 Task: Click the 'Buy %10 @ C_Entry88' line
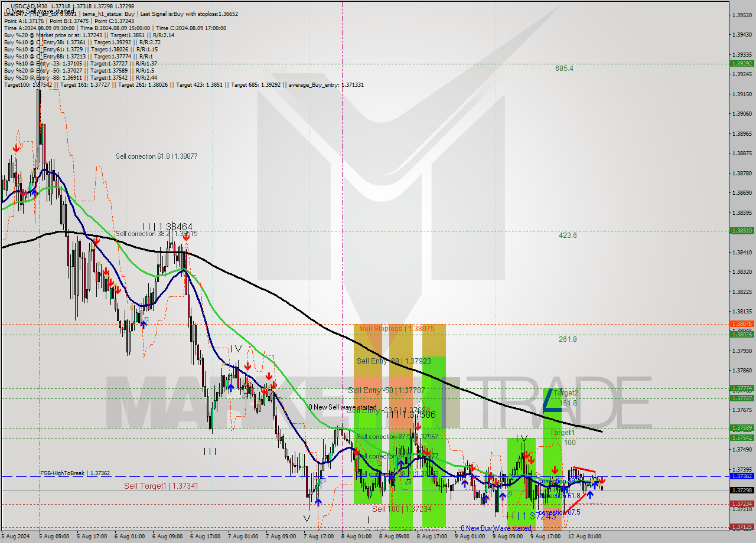(x=79, y=56)
